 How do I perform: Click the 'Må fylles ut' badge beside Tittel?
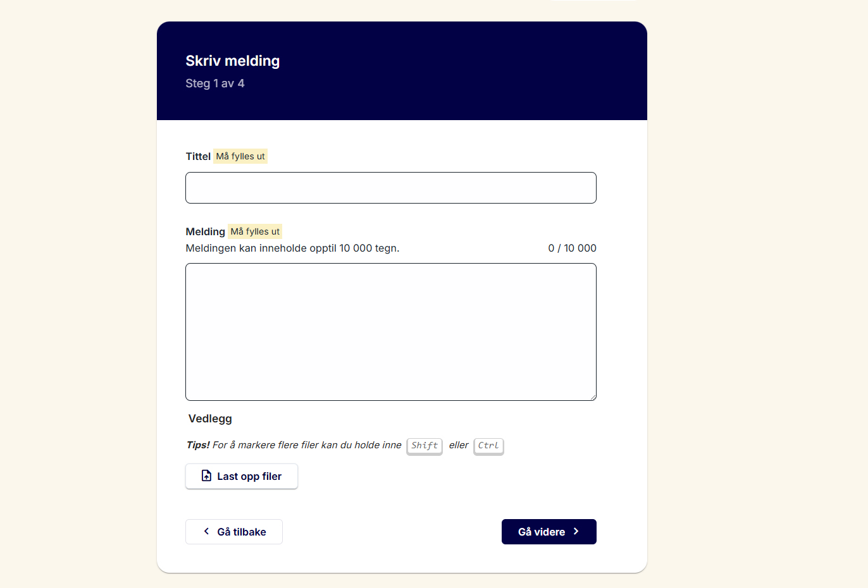pyautogui.click(x=240, y=156)
